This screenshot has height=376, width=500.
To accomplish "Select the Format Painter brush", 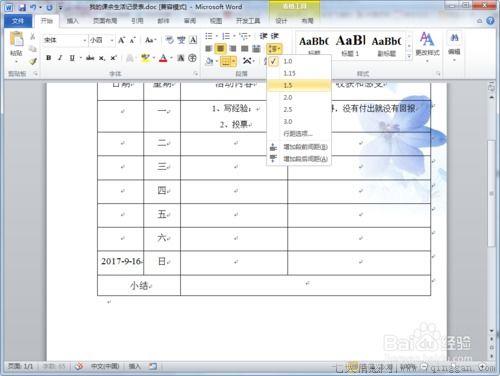I will click(x=33, y=61).
